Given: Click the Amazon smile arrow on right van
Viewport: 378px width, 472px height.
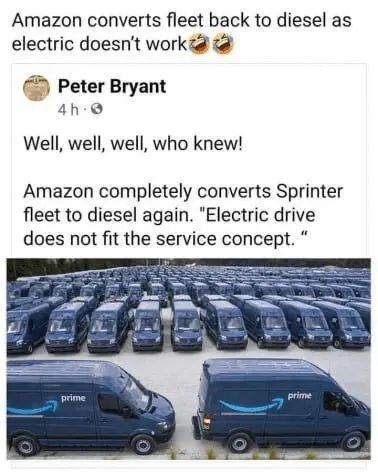Looking at the screenshot, I should (x=253, y=405).
